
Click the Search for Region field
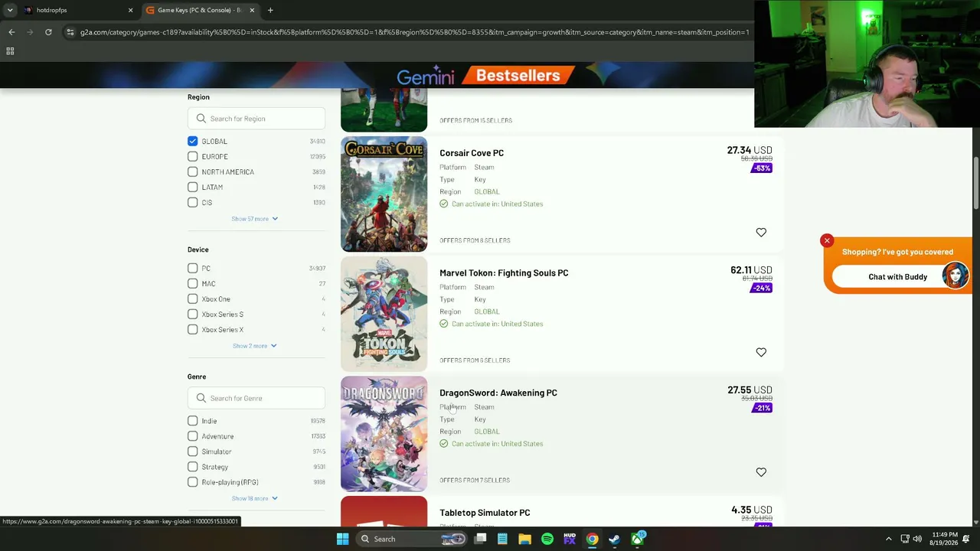[x=256, y=119]
